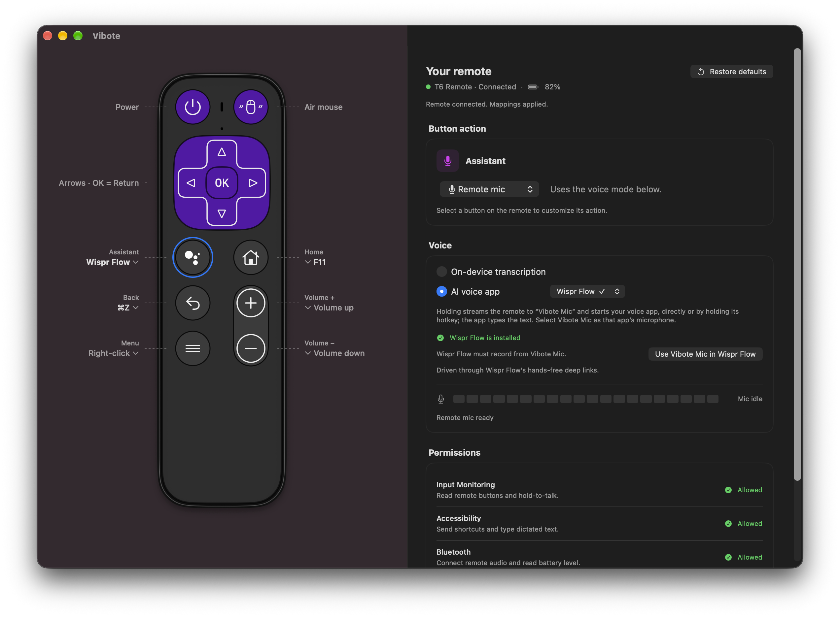Click the Volume minus button on the remote
This screenshot has width=840, height=617.
click(251, 348)
